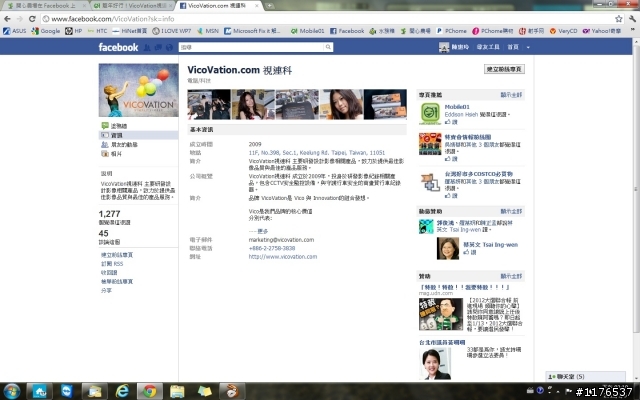Open the first photo thumbnail in the strip
Image resolution: width=640 pixels, height=400 pixels.
209,104
